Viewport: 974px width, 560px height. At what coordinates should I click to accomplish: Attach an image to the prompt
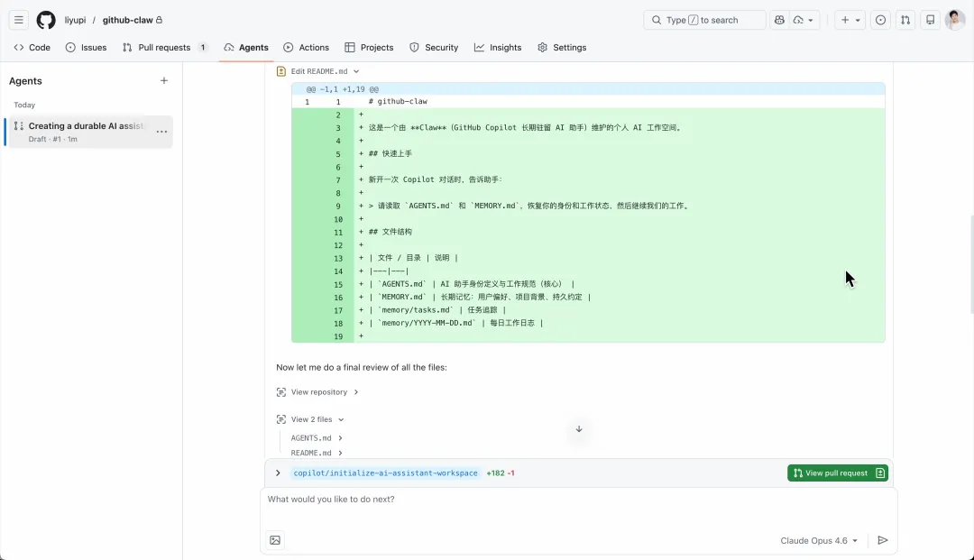click(x=275, y=540)
